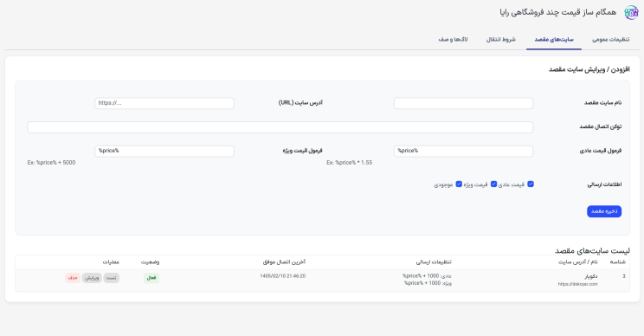The width and height of the screenshot is (644, 336).
Task: Click the دکویار site name
Action: coord(590,276)
